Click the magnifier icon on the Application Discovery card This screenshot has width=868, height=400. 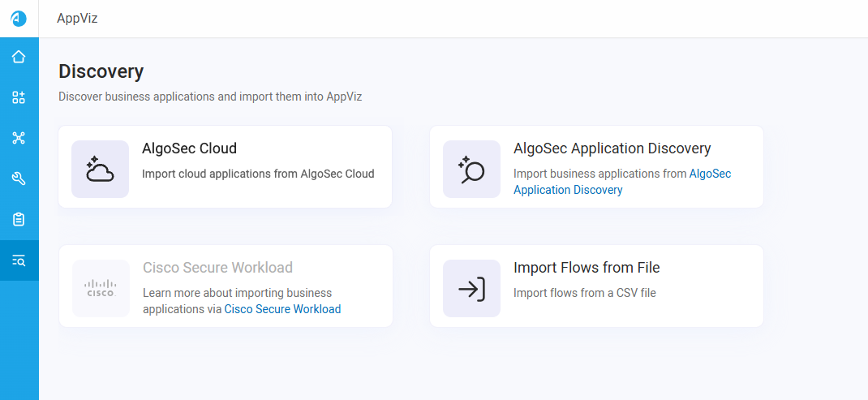[471, 169]
